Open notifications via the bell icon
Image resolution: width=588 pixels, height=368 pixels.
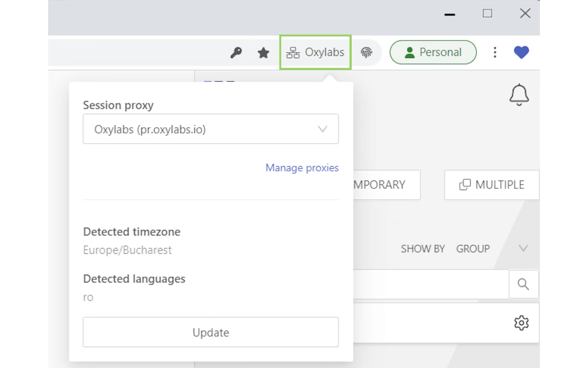[519, 95]
